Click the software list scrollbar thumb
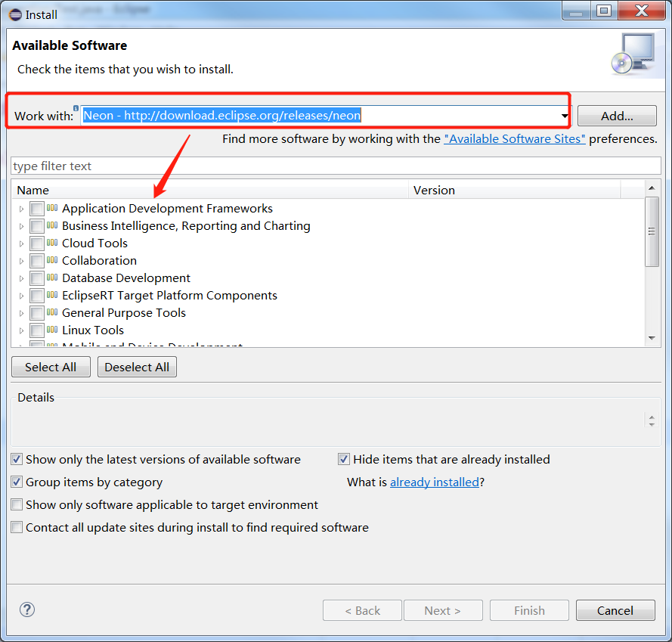 652,231
